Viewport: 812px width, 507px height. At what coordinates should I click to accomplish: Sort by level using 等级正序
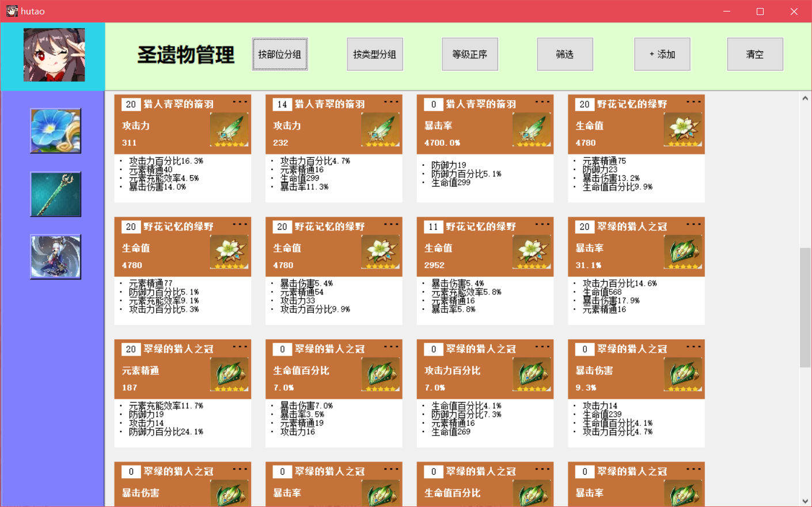(470, 54)
